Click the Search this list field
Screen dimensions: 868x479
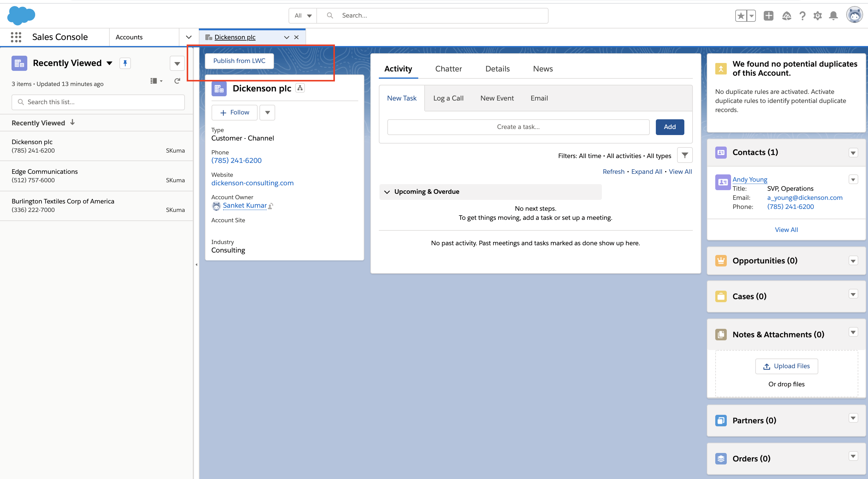coord(98,102)
